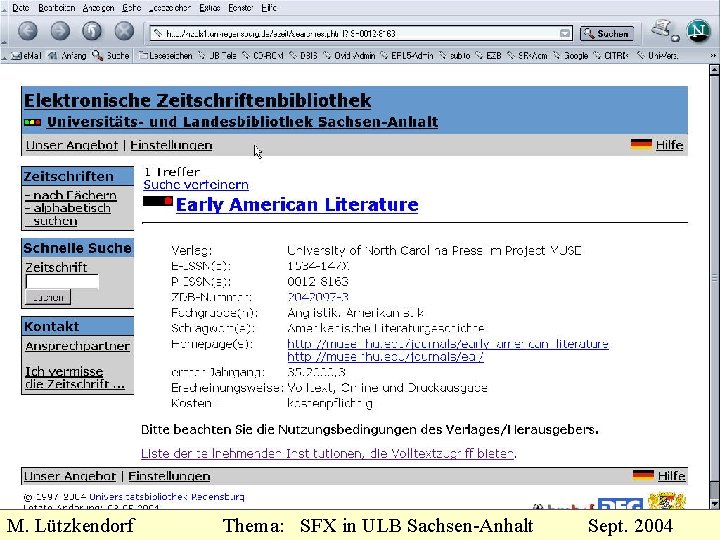The image size is (720, 540).
Task: Open the Extras menu
Action: coord(209,8)
